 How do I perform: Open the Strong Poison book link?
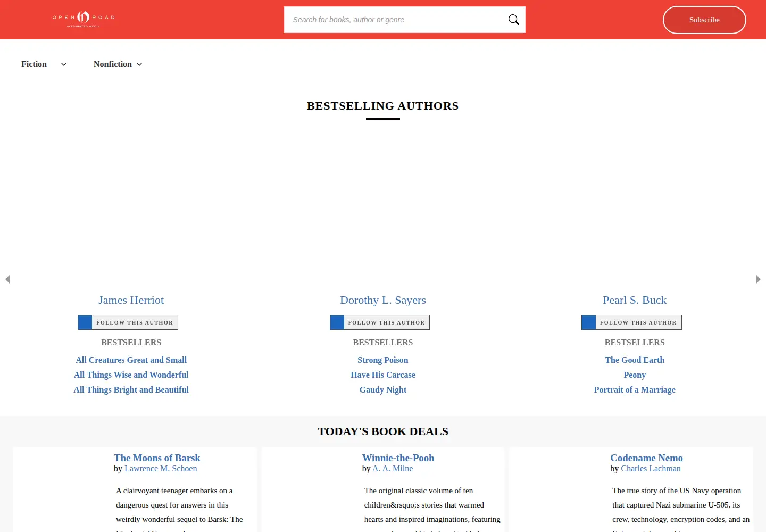pyautogui.click(x=383, y=360)
